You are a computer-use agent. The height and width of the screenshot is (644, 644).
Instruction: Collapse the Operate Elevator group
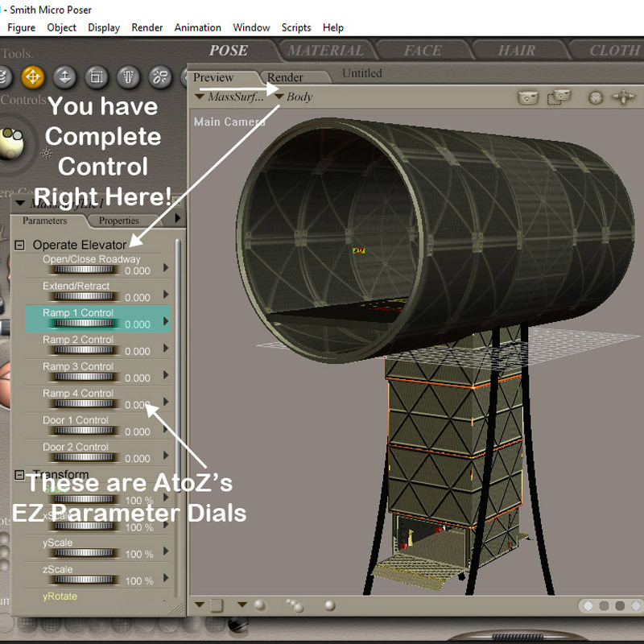pos(19,246)
